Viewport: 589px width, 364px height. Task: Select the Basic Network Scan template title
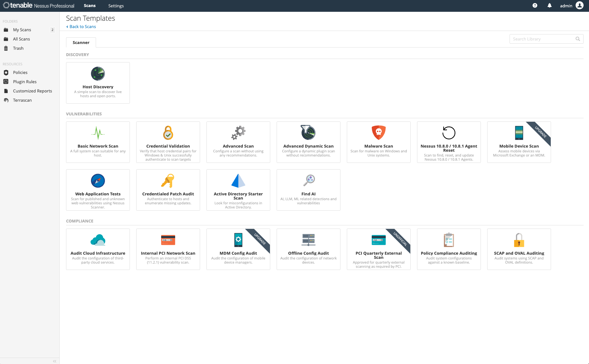pyautogui.click(x=98, y=146)
